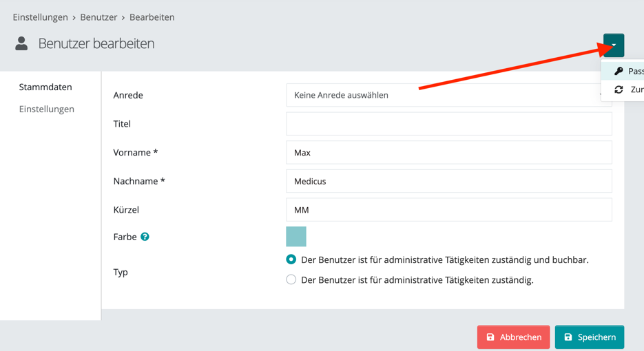Click the Abbrechen cancel button

pyautogui.click(x=513, y=337)
